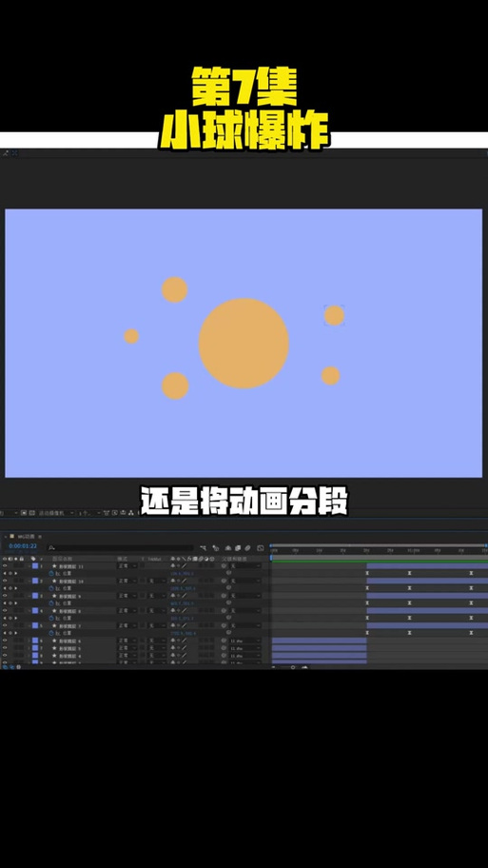Add keyframe diamond on layer 2 position row
The width and height of the screenshot is (488, 868).
click(x=10, y=588)
